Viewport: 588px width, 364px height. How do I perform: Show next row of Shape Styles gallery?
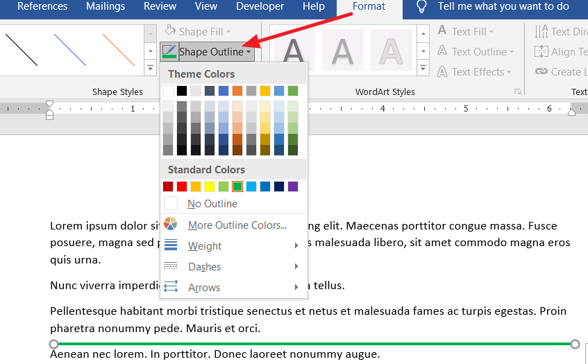150,51
